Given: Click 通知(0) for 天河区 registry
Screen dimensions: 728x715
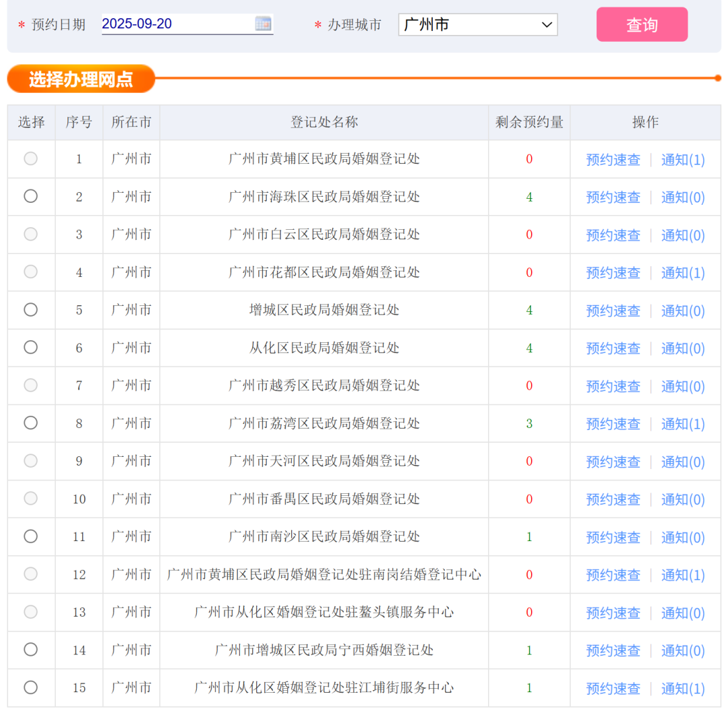Looking at the screenshot, I should pyautogui.click(x=683, y=462).
